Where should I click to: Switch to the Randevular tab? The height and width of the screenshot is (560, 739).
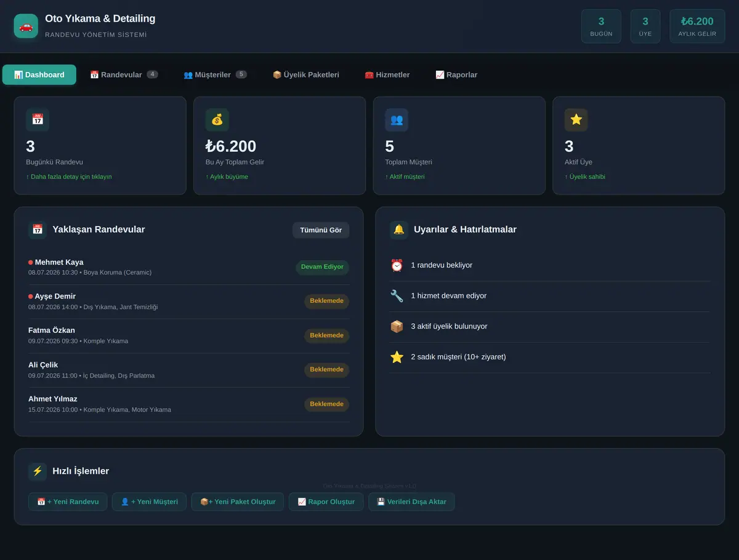(x=124, y=74)
